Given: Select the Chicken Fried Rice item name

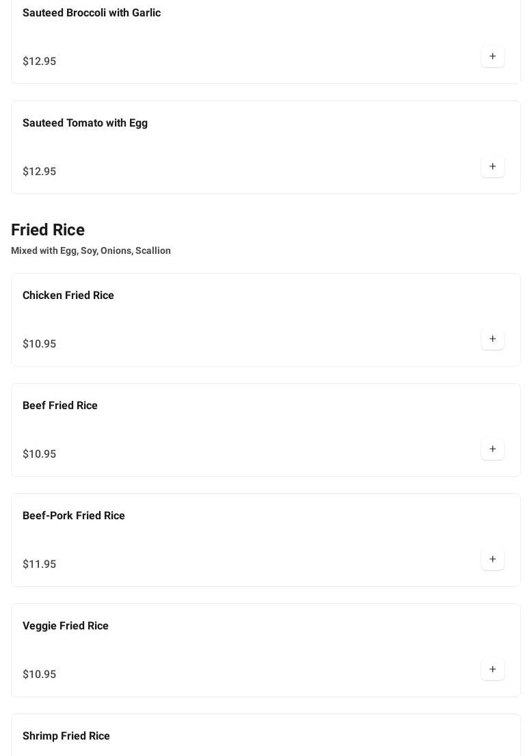Looking at the screenshot, I should pos(68,296).
